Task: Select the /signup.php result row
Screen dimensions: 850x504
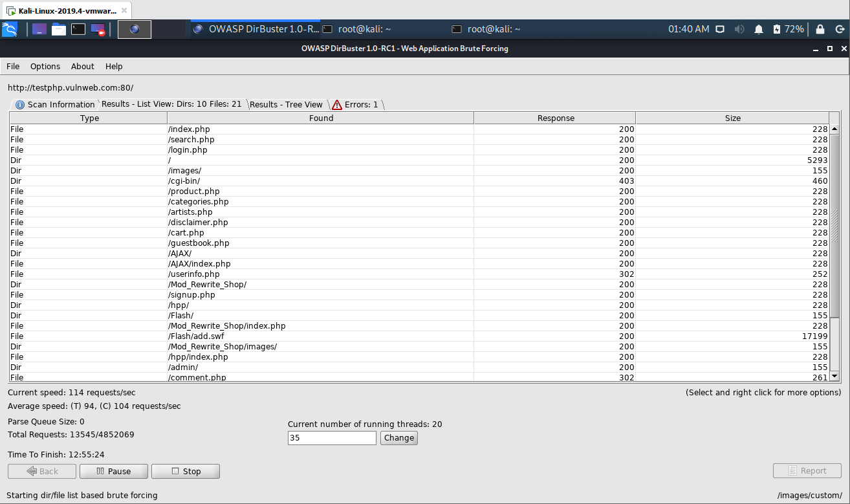Action: (x=419, y=295)
